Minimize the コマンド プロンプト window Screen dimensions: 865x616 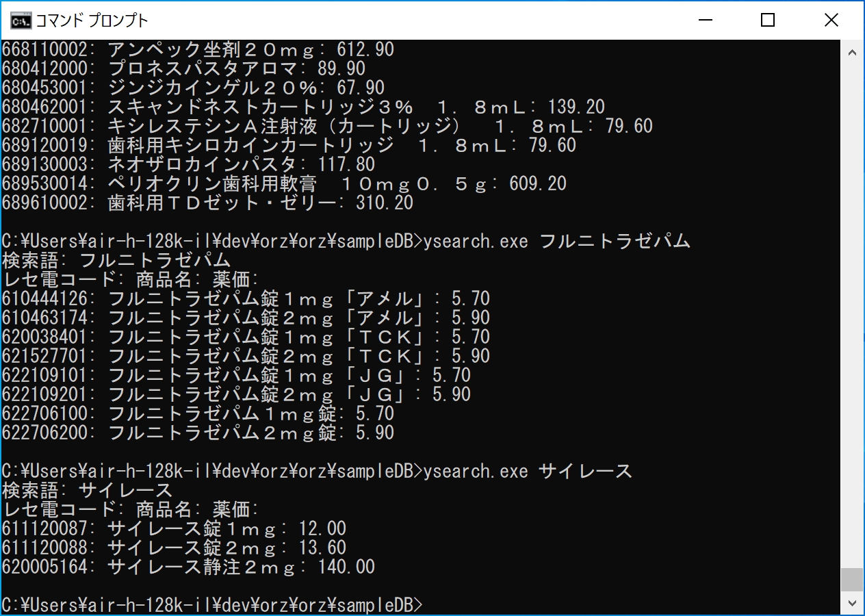click(x=704, y=20)
